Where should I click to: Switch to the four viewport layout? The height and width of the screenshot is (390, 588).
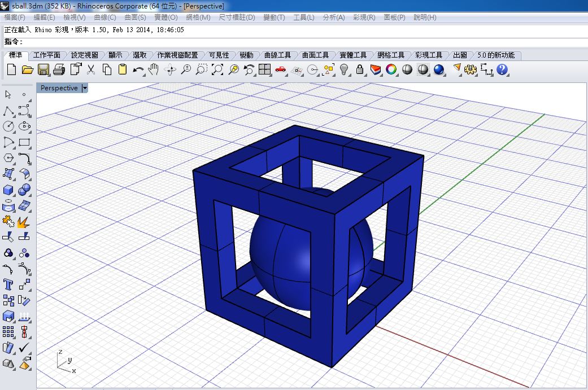263,70
